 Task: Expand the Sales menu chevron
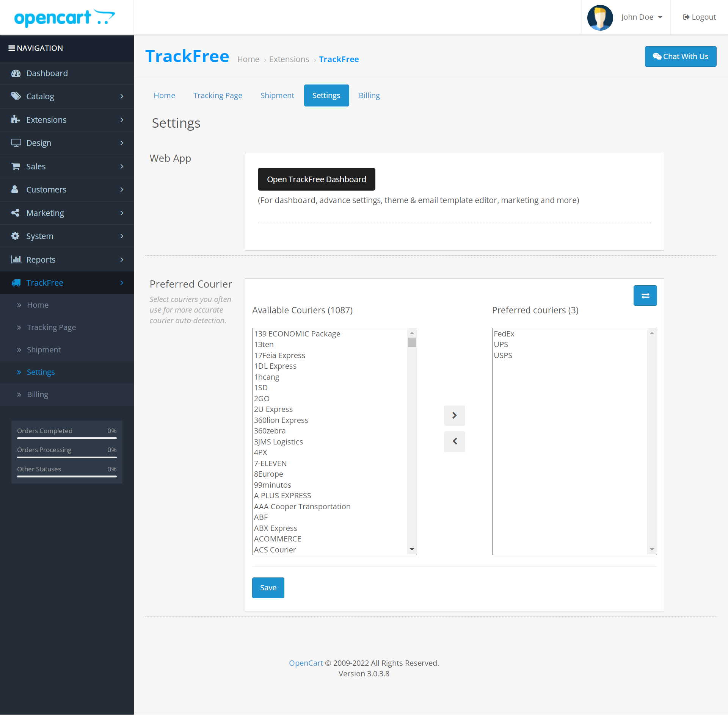122,166
